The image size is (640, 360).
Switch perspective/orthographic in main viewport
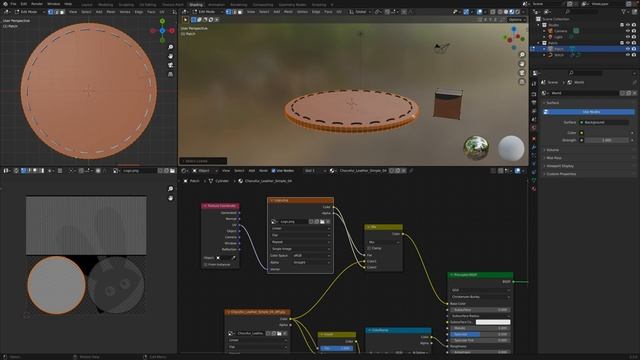pos(522,82)
